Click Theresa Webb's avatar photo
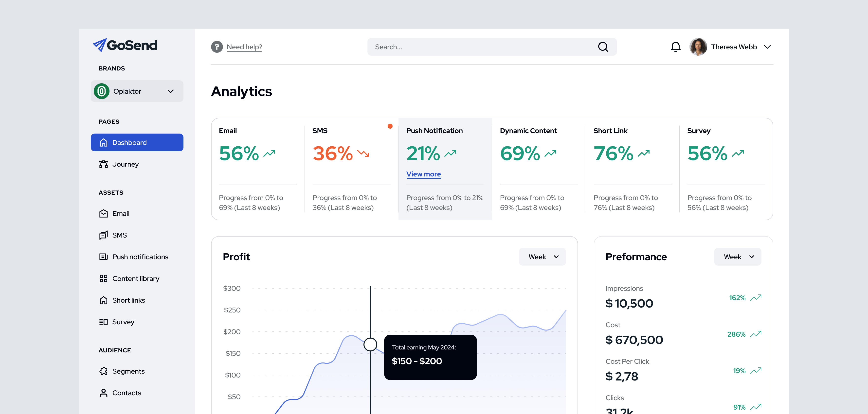This screenshot has height=414, width=868. (698, 47)
